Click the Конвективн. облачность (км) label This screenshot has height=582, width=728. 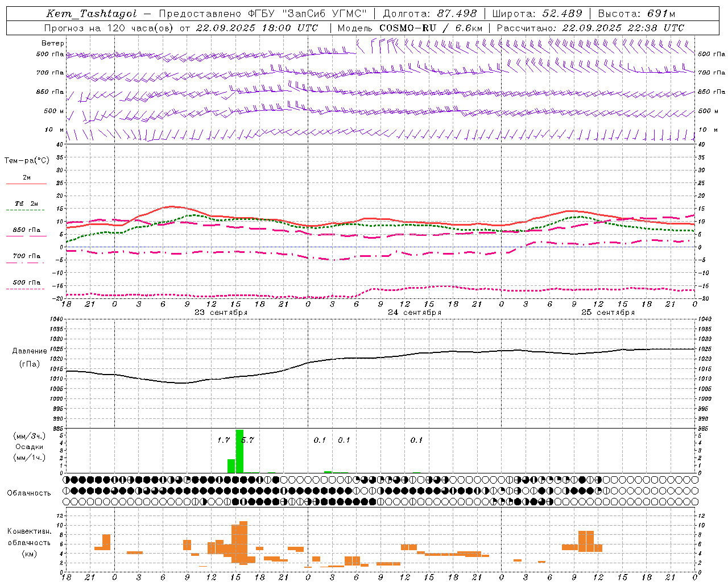tap(29, 542)
